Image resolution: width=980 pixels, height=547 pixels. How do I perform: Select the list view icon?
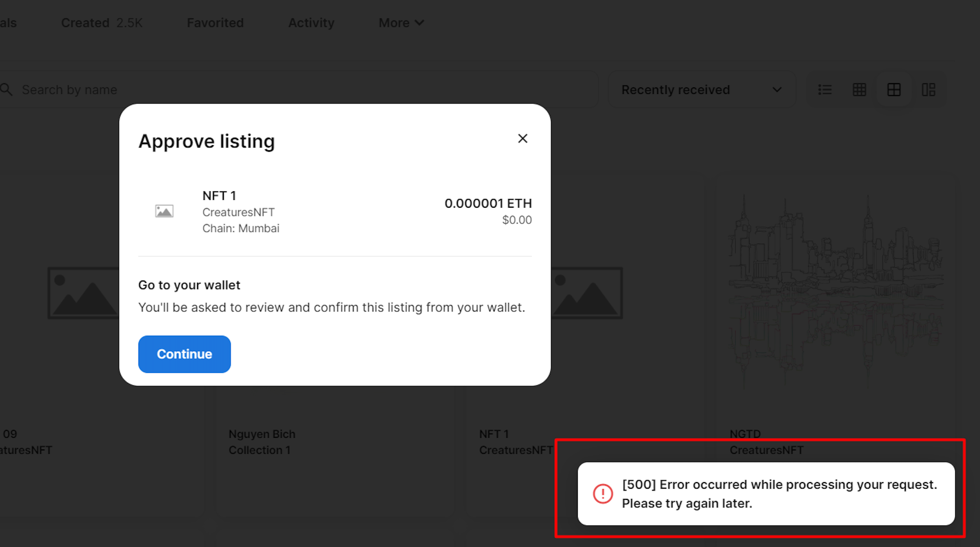825,89
